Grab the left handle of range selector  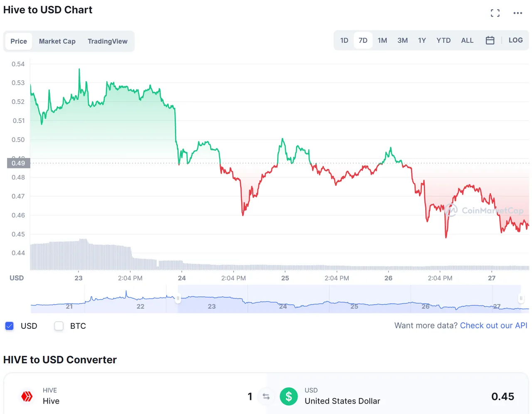tap(178, 298)
